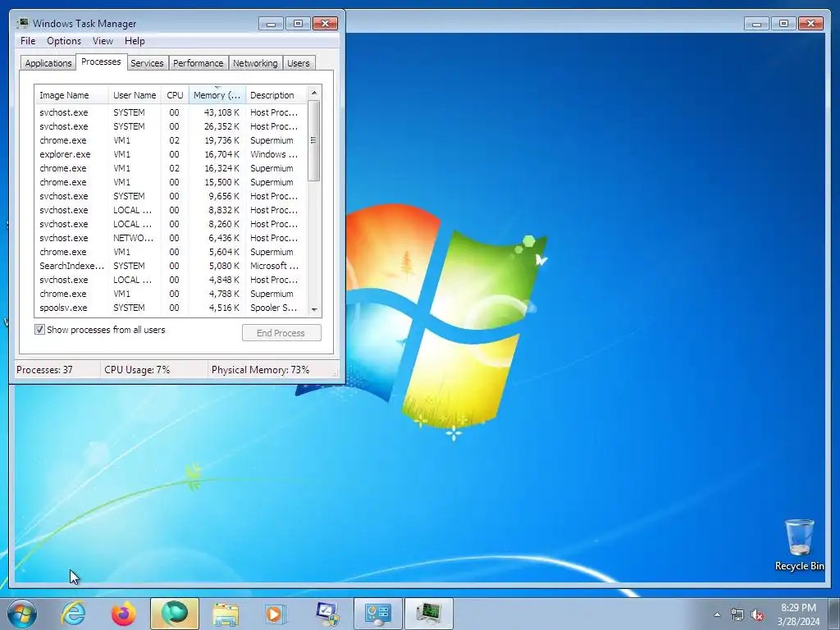The image size is (840, 630).
Task: Open the Help menu
Action: click(x=135, y=41)
